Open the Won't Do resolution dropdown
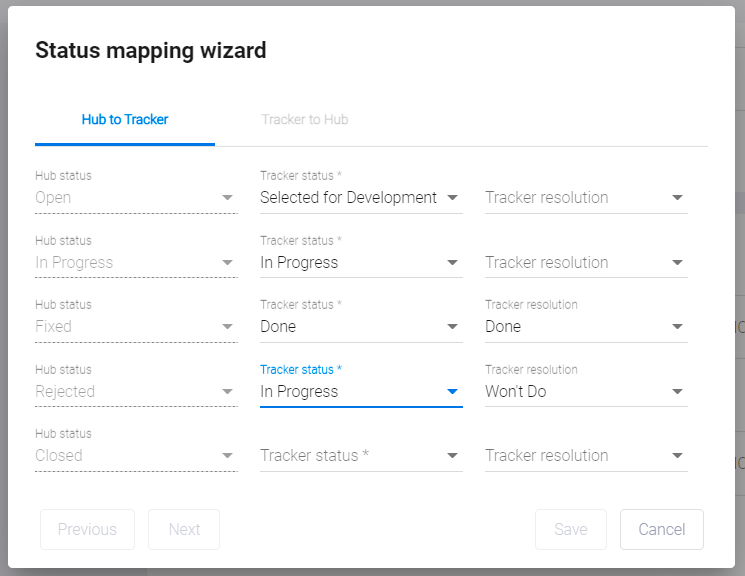Image resolution: width=745 pixels, height=576 pixels. pyautogui.click(x=585, y=392)
